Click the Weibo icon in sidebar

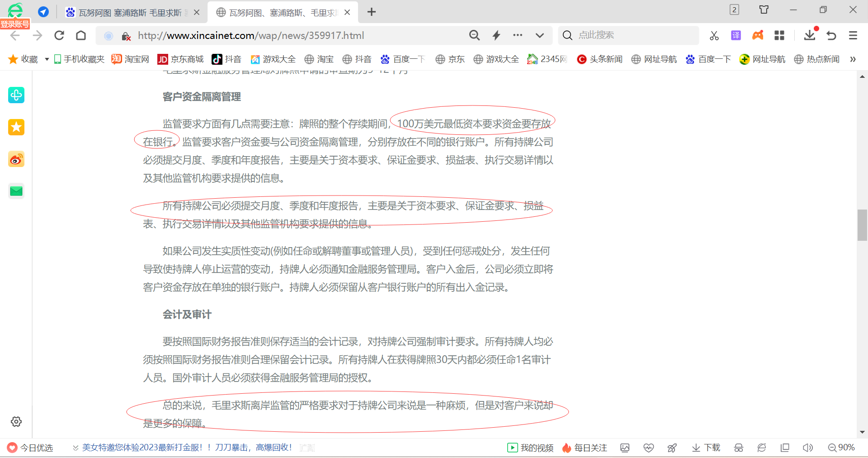[16, 159]
